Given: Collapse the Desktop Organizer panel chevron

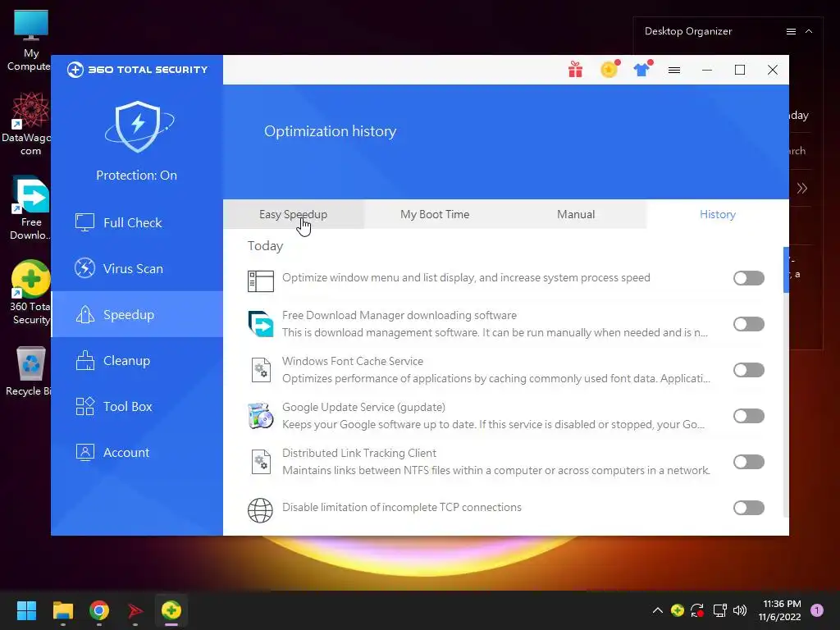Looking at the screenshot, I should (x=809, y=32).
